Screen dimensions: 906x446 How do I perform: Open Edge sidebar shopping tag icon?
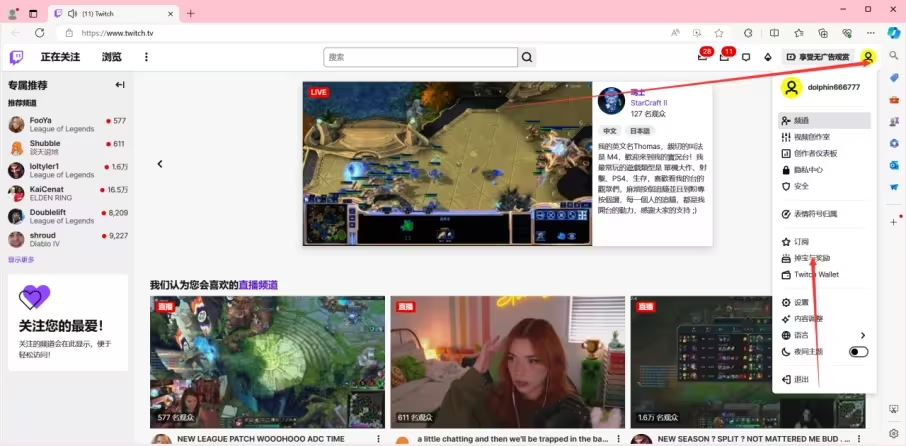point(894,78)
